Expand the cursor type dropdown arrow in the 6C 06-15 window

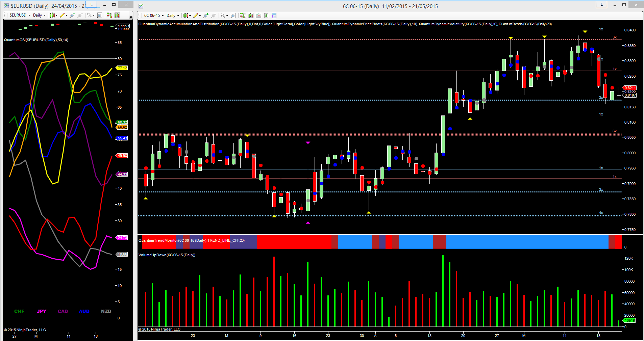(227, 16)
